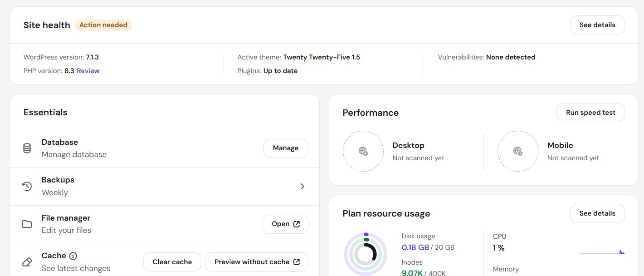Click the Mobile globe scan icon

coord(518,151)
